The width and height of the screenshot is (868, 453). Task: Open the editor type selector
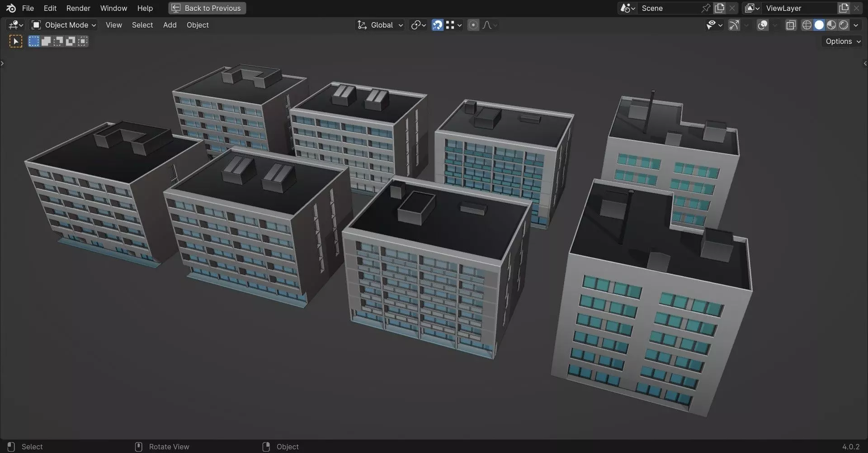pos(16,25)
